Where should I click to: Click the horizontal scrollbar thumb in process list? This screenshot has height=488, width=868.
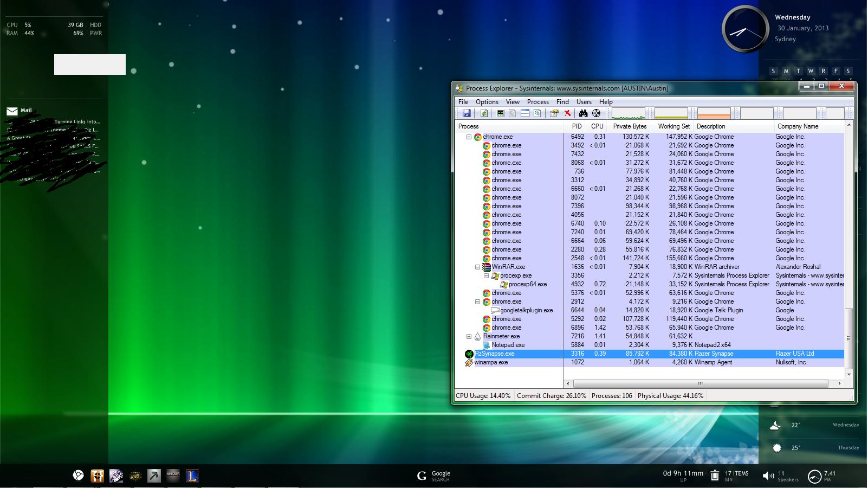tap(700, 383)
